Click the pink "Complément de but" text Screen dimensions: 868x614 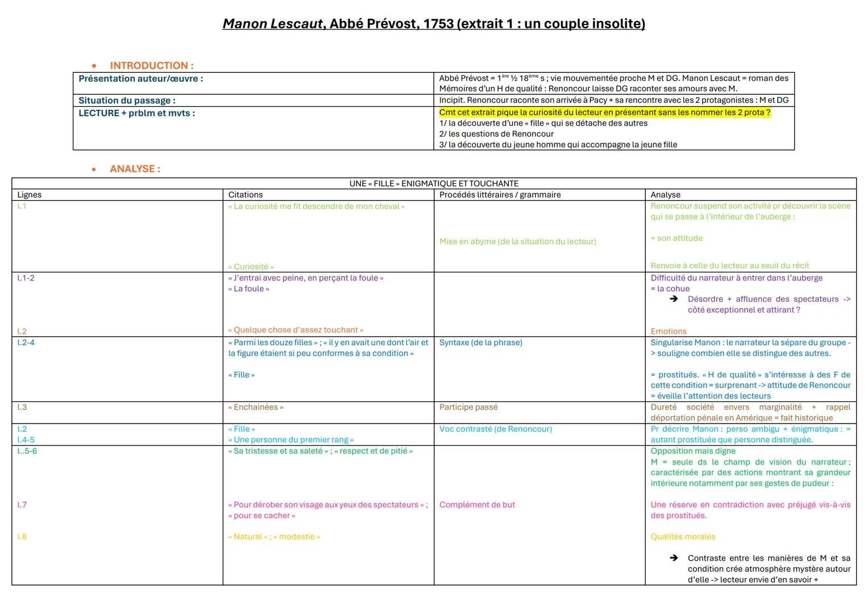477,505
